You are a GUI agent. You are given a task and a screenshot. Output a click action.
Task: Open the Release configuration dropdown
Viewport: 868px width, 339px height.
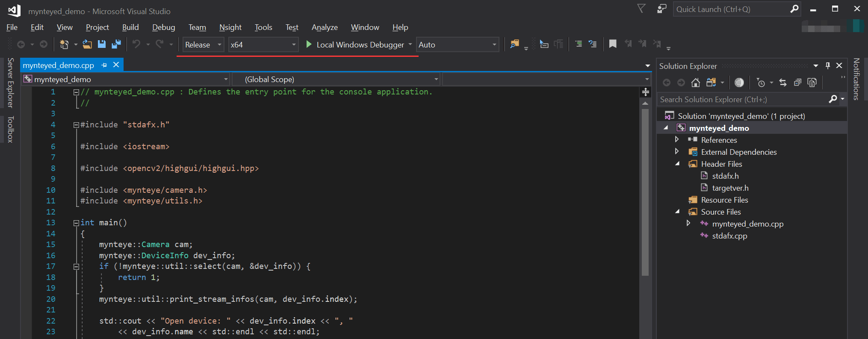click(x=204, y=44)
